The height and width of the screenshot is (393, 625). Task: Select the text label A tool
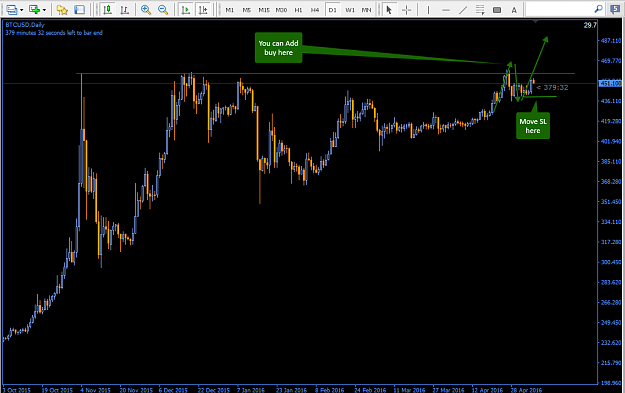[514, 10]
